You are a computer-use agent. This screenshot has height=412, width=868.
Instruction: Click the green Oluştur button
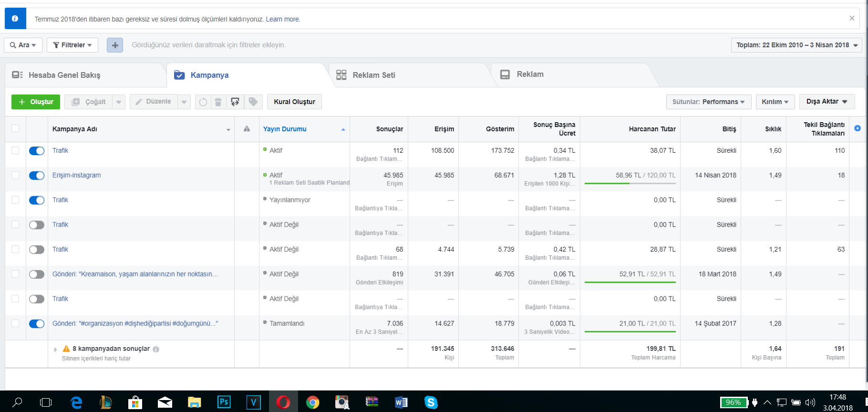click(x=36, y=102)
